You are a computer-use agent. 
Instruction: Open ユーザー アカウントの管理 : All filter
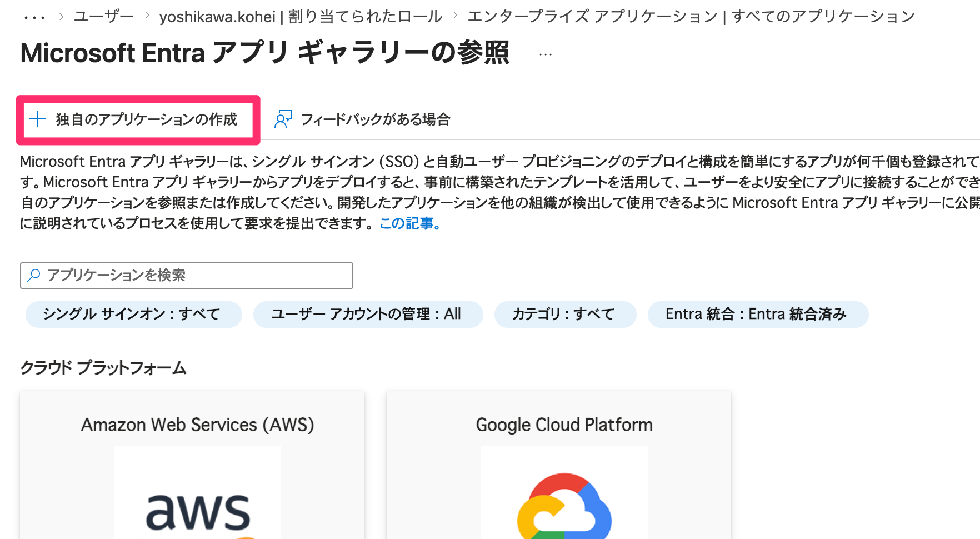pos(368,315)
